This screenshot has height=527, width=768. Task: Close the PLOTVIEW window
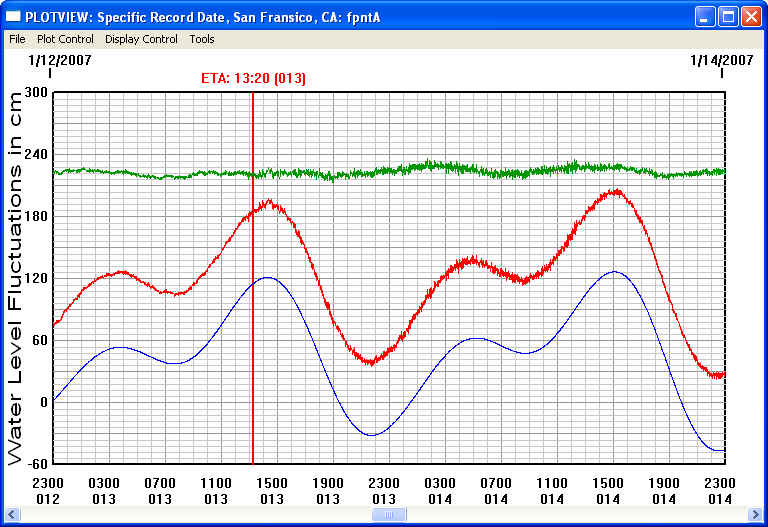(x=750, y=17)
